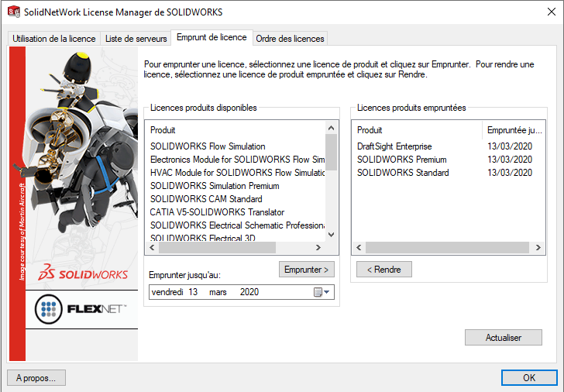Open the Ordre des licences tab
Viewport: 564px width, 392px height.
291,39
